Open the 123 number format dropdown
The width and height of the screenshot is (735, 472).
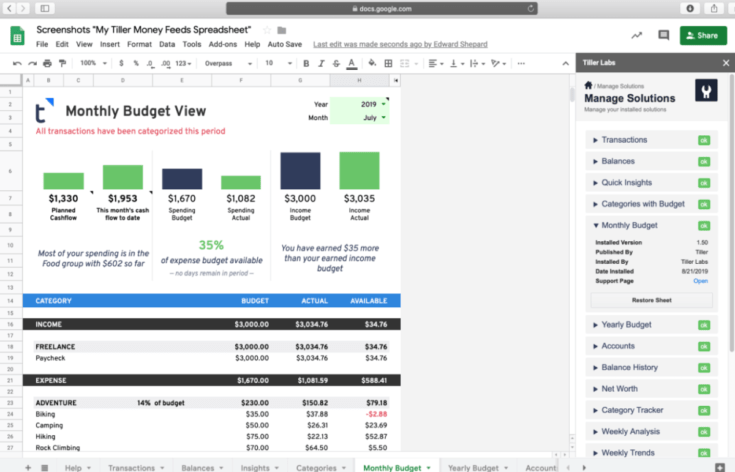coord(183,63)
